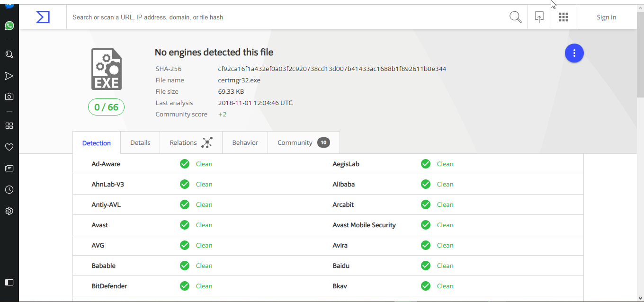Click the green check beside Avast's Clean verdict
Image resolution: width=644 pixels, height=302 pixels.
185,225
